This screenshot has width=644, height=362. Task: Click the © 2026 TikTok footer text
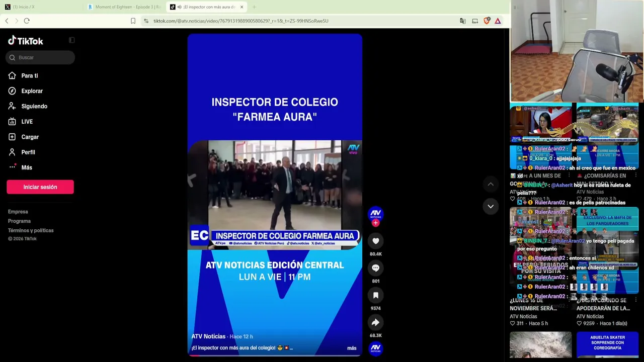point(22,239)
